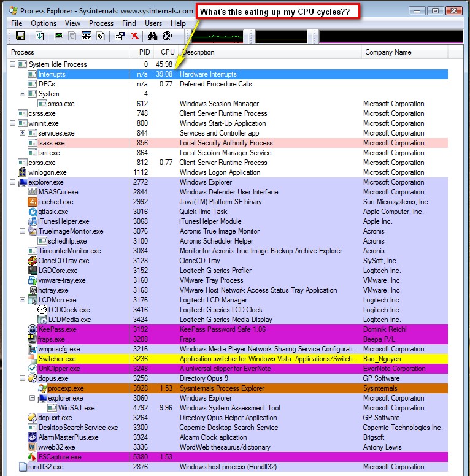Click the LGDCore.exe Logitech icon
The image size is (470, 476).
[x=32, y=270]
